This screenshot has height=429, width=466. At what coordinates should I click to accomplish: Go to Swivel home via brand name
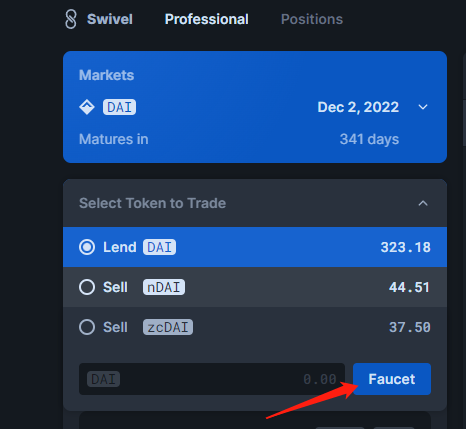click(x=110, y=19)
